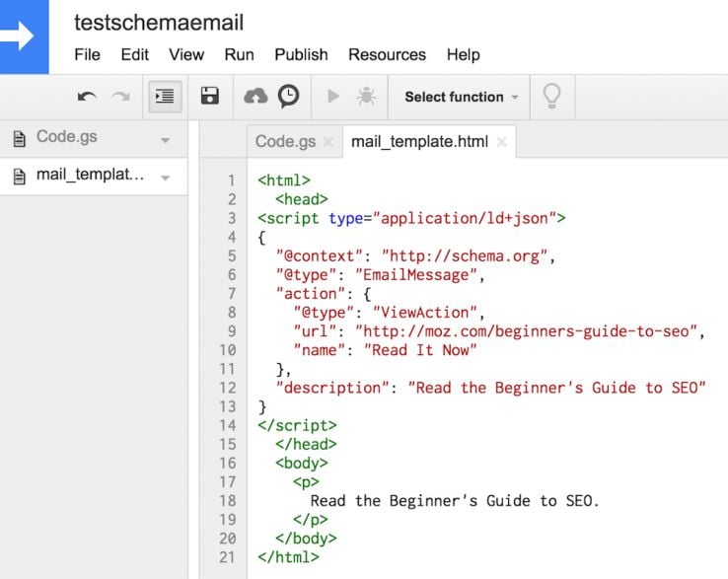The width and height of the screenshot is (728, 579).
Task: Click the <body> opening tag
Action: [302, 464]
